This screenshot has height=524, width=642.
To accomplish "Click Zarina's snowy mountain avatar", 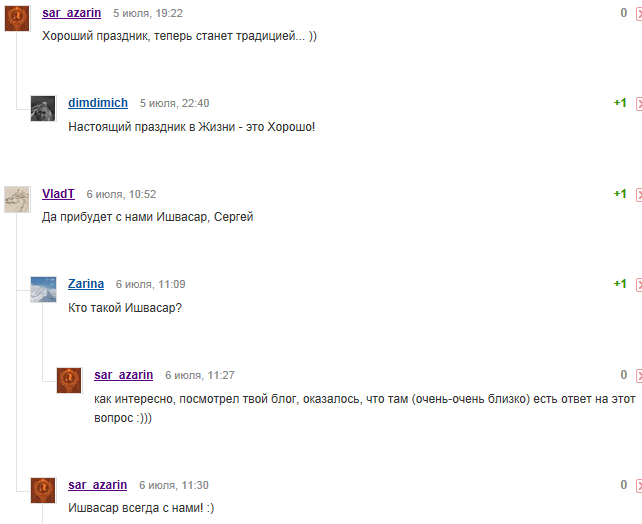I will (43, 289).
